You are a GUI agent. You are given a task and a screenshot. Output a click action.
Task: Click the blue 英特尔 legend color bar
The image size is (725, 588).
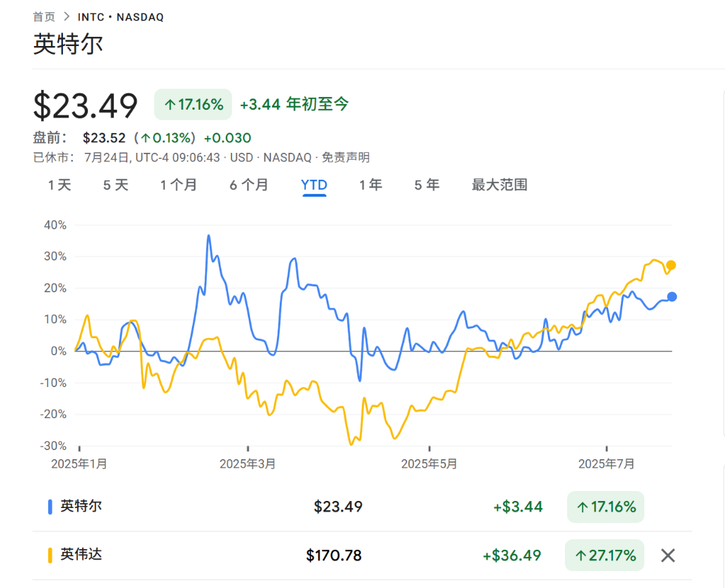[50, 507]
